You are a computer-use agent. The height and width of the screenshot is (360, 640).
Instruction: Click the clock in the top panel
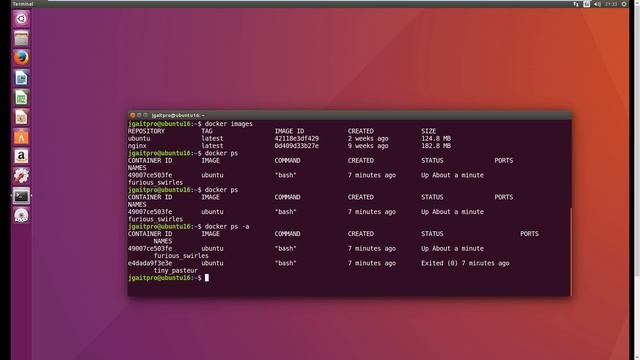pos(611,4)
